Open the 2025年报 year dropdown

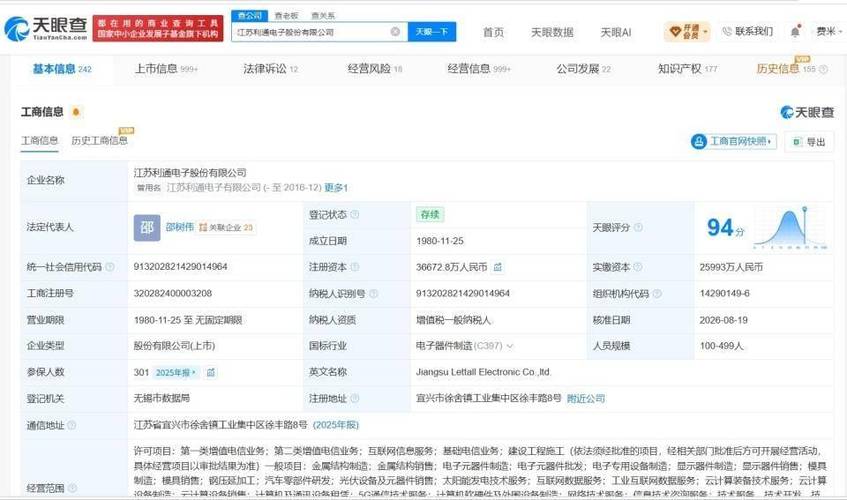pyautogui.click(x=176, y=373)
